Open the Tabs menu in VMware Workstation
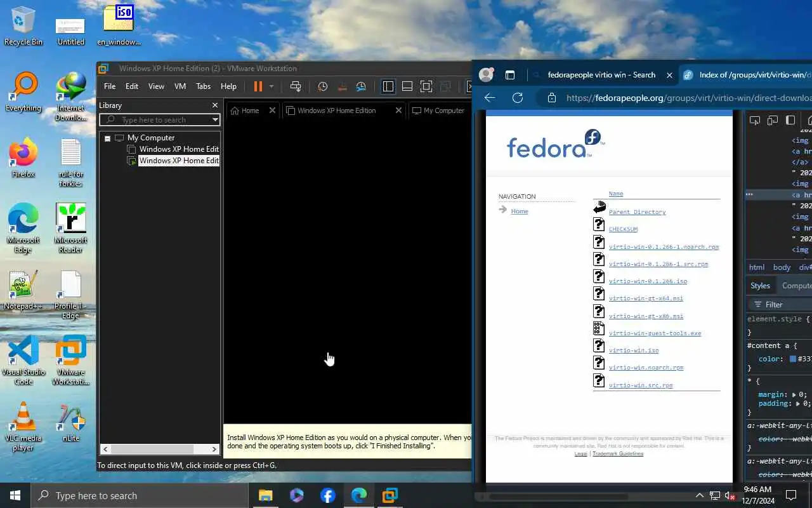Viewport: 812px width, 508px height. [x=204, y=86]
